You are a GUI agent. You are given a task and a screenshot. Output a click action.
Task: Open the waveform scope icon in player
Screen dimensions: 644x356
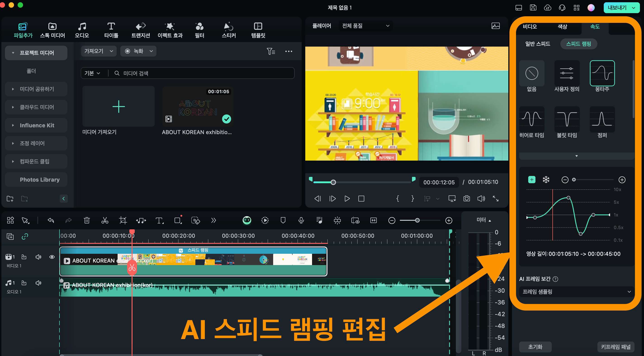pos(495,26)
